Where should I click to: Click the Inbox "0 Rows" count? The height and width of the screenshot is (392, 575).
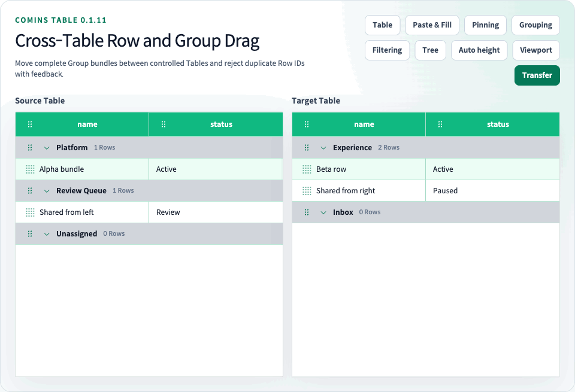point(370,212)
